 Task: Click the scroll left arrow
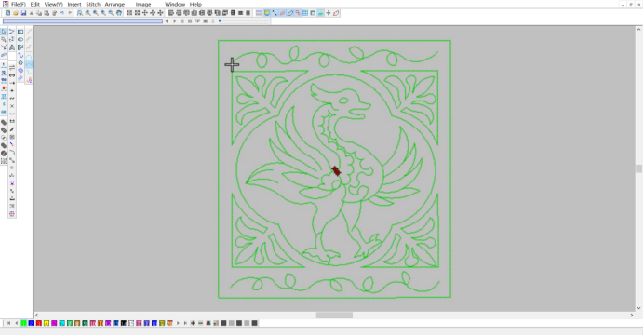(36, 315)
